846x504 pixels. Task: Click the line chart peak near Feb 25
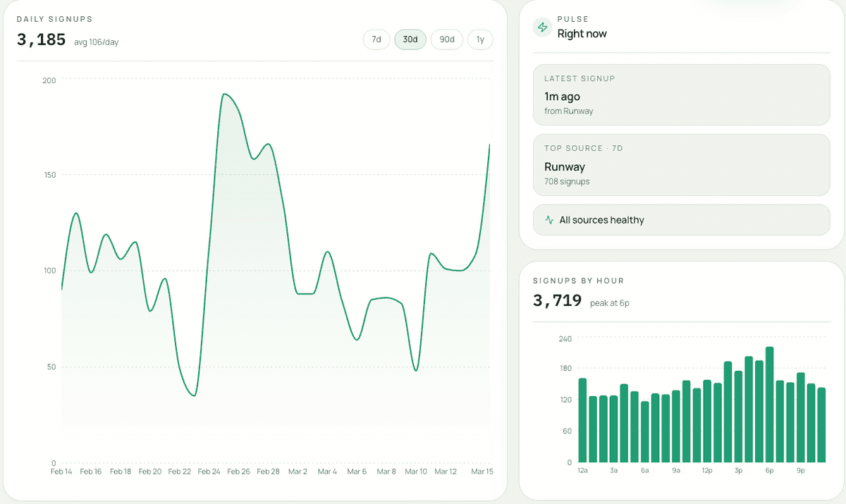[x=224, y=94]
